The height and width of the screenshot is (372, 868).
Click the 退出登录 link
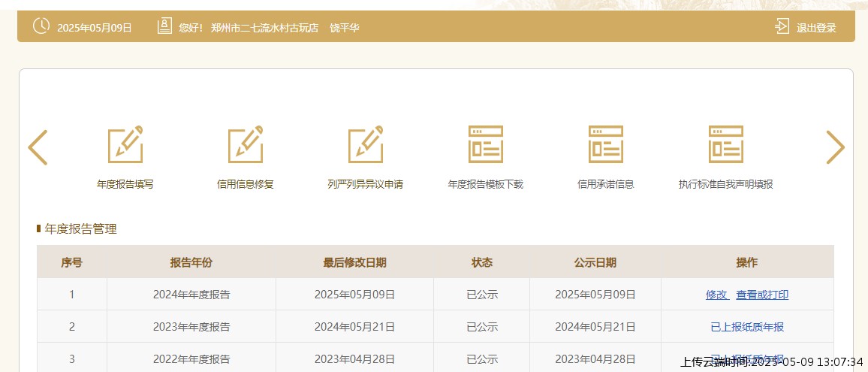816,28
